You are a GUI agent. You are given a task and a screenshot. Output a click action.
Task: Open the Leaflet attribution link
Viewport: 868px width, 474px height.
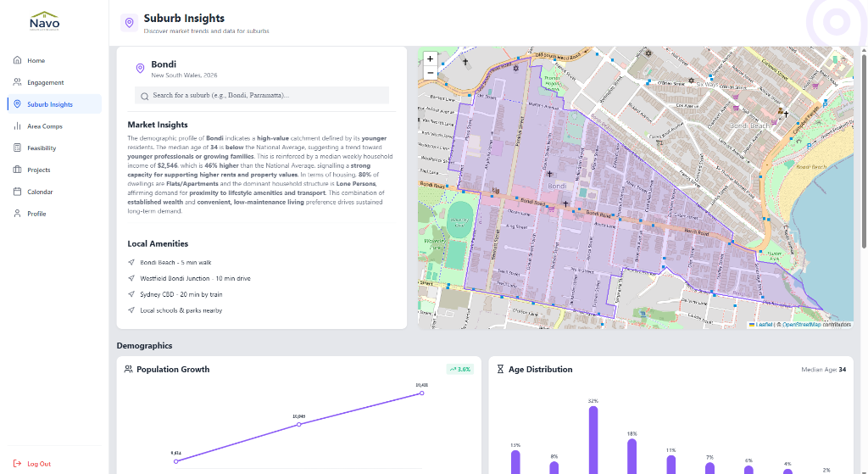click(x=760, y=325)
